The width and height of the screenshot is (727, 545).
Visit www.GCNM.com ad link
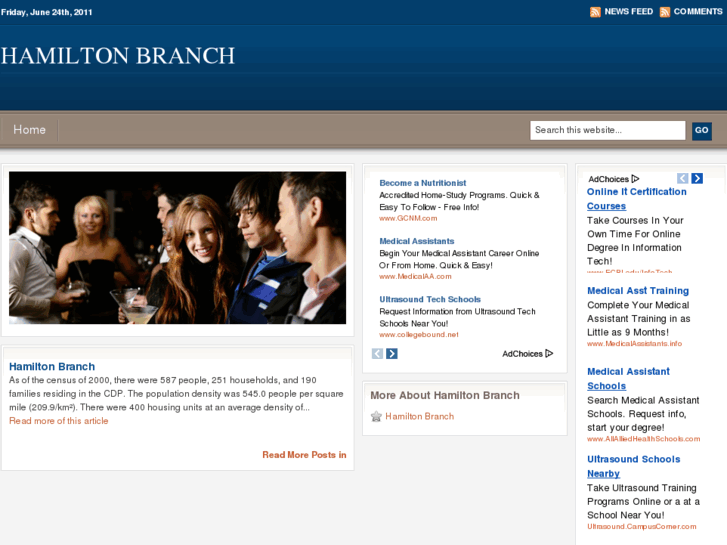(x=408, y=218)
